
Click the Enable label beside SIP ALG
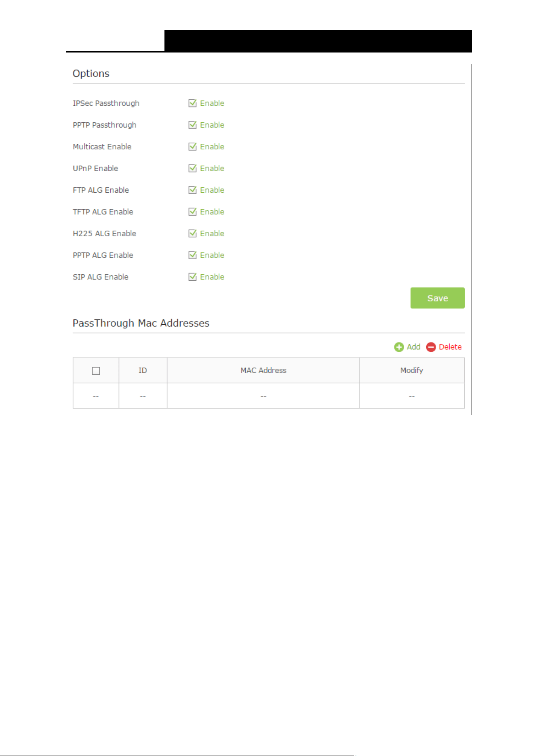(x=212, y=277)
